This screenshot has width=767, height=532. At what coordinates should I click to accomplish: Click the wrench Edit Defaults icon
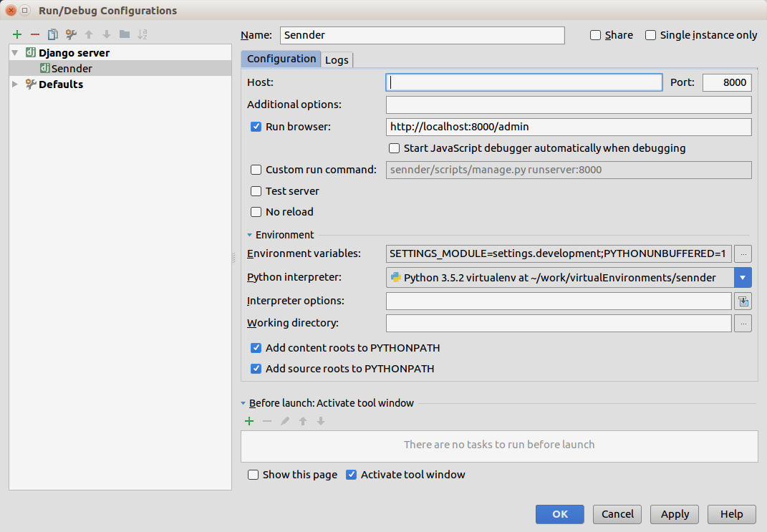click(71, 34)
